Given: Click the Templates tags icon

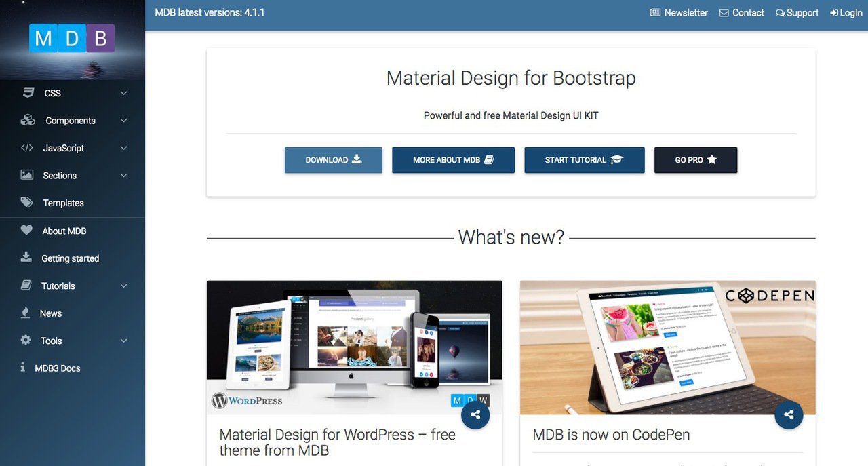Looking at the screenshot, I should point(27,202).
